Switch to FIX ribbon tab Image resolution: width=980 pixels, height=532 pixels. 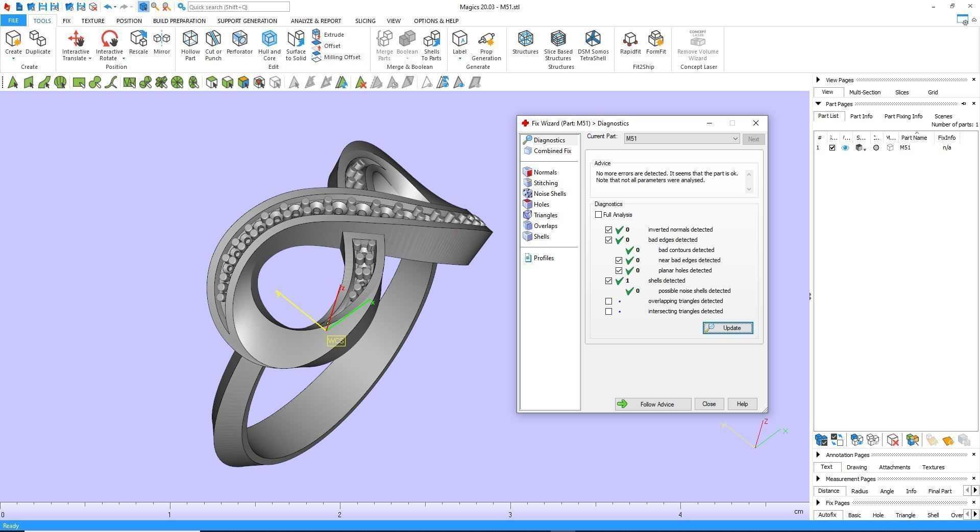click(x=66, y=21)
